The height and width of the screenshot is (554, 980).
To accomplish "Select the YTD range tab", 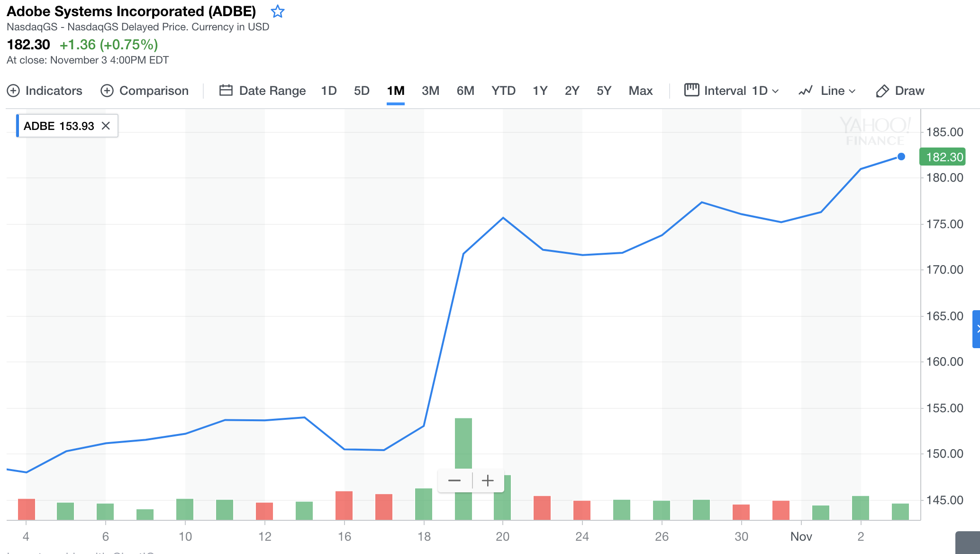I will 503,91.
